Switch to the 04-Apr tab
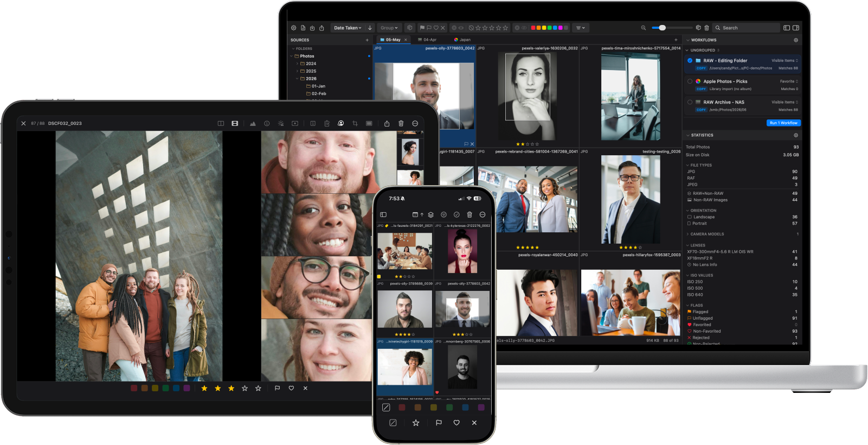Viewport: 868px width, 445px height. click(x=427, y=40)
